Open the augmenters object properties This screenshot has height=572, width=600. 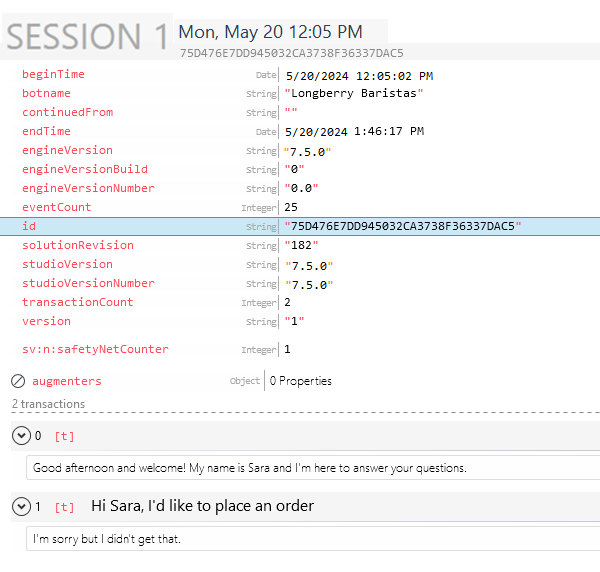pos(300,381)
